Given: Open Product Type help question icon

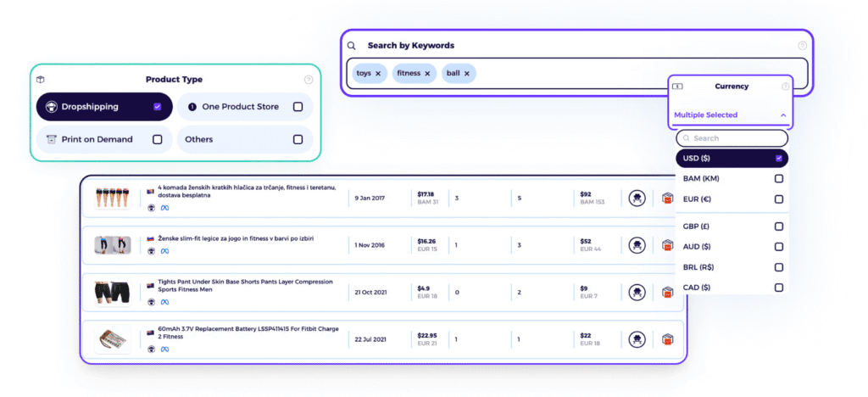Looking at the screenshot, I should [309, 80].
